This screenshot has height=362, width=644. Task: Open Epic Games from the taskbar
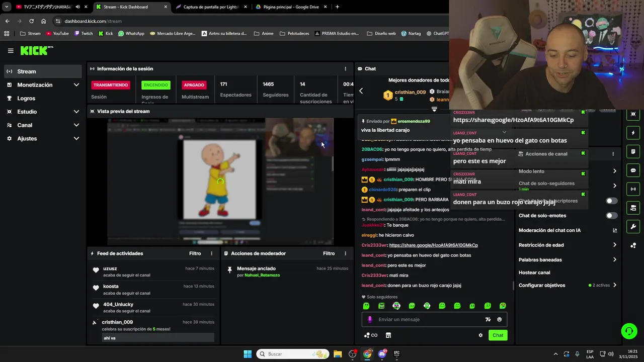(x=396, y=354)
